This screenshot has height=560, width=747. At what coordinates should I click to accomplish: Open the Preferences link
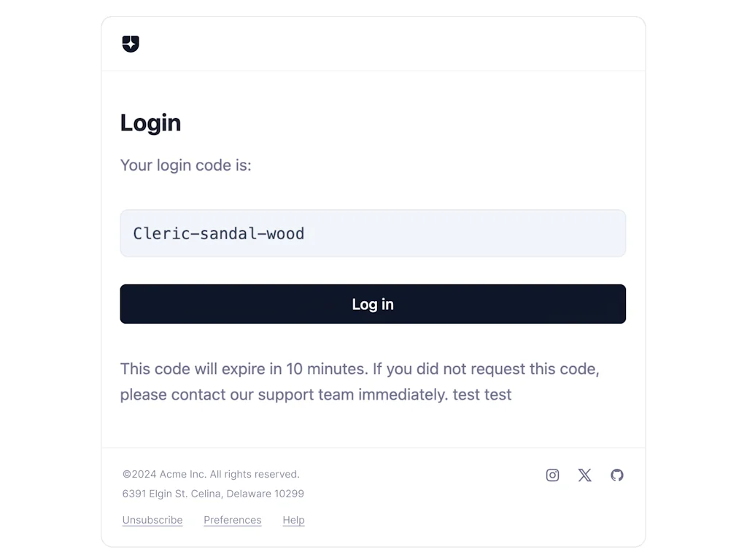click(232, 520)
